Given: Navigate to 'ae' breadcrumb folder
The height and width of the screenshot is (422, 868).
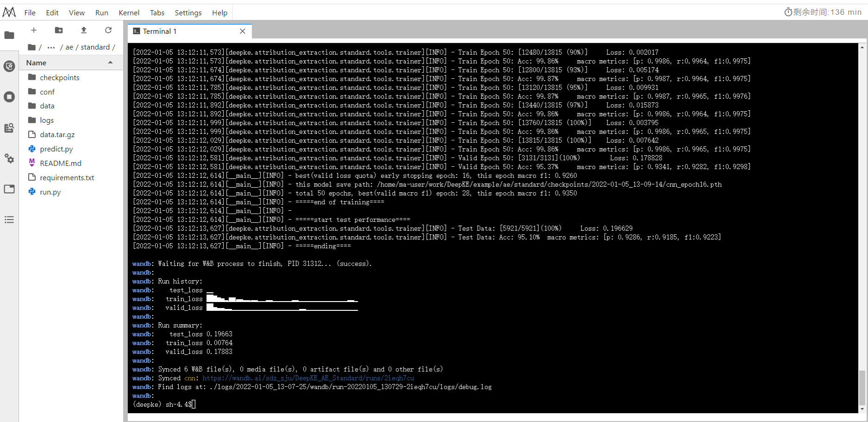Looking at the screenshot, I should 69,47.
